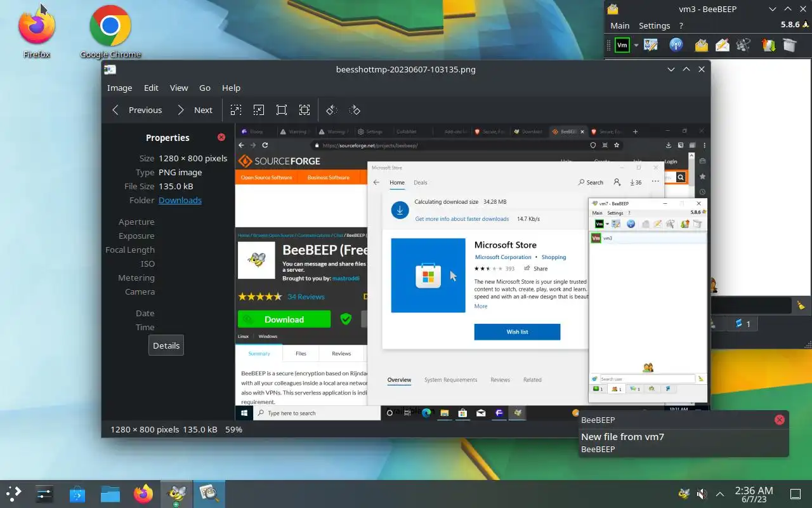Click the PNG image type value
Screen dimensions: 812x508
(180, 172)
